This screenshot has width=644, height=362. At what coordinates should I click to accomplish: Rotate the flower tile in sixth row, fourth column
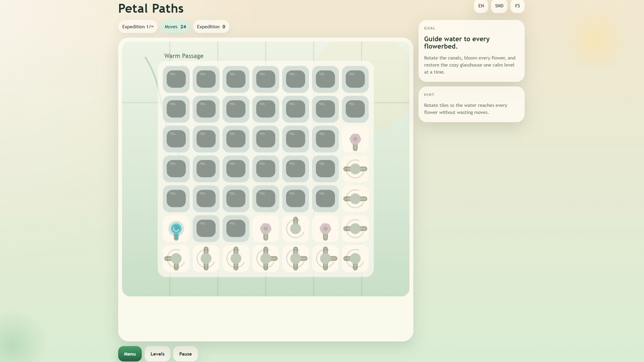(266, 229)
